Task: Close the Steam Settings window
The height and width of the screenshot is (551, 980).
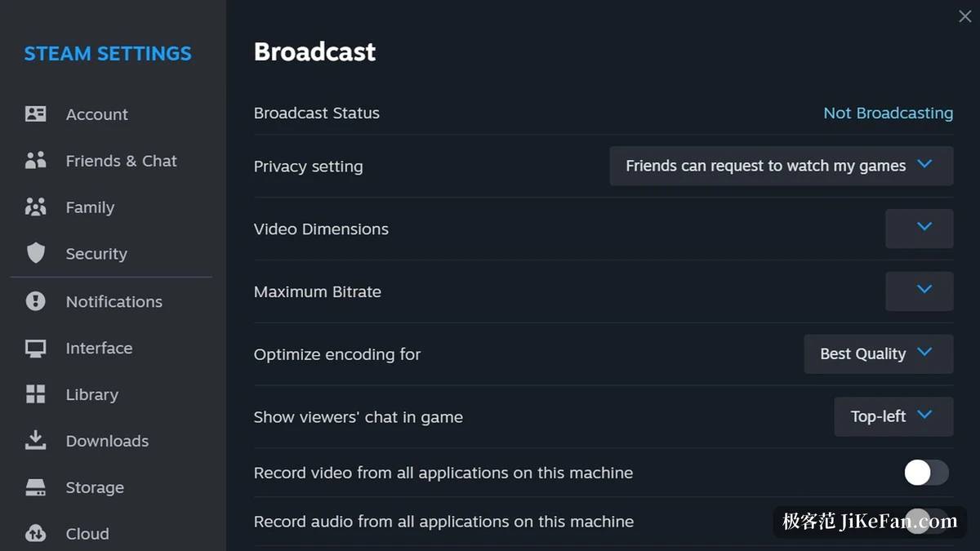Action: pos(964,16)
